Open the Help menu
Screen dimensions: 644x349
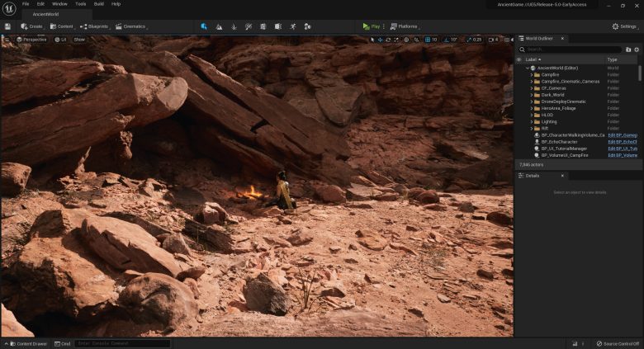[x=116, y=4]
